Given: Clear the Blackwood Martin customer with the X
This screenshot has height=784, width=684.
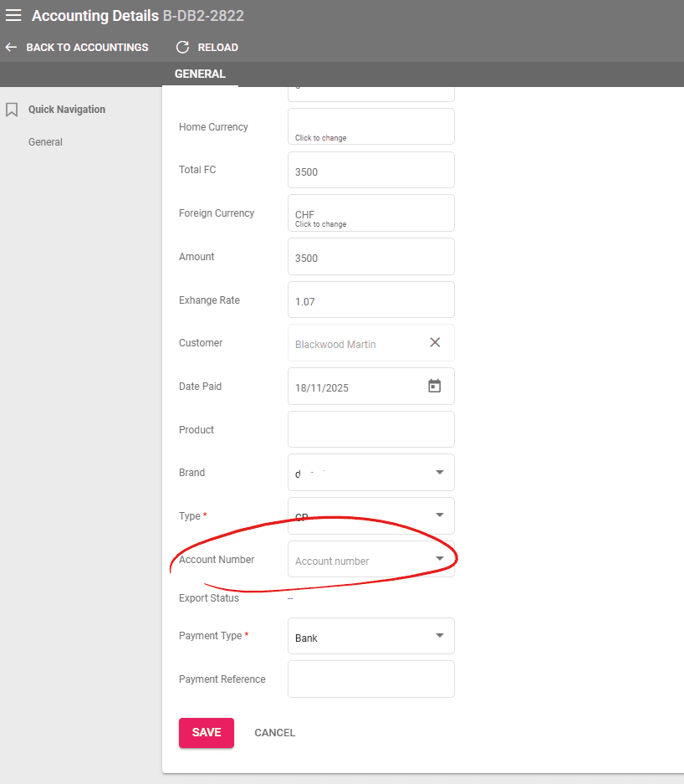Looking at the screenshot, I should click(x=434, y=342).
